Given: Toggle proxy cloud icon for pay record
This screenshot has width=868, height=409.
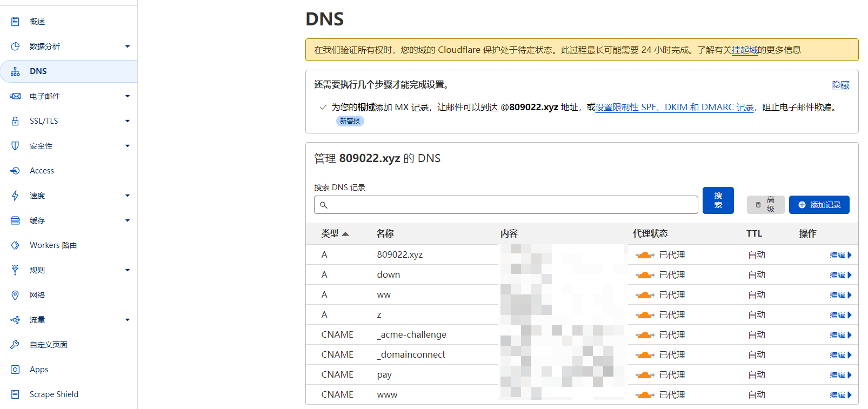Looking at the screenshot, I should click(645, 375).
